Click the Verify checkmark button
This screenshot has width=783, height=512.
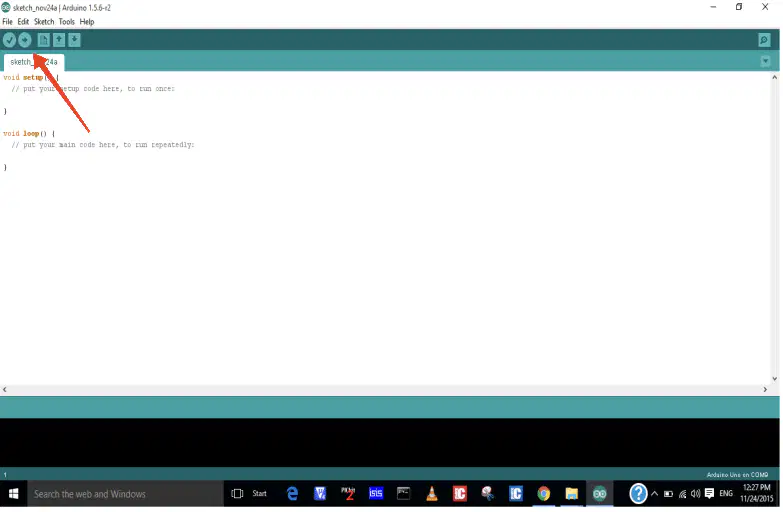[9, 40]
